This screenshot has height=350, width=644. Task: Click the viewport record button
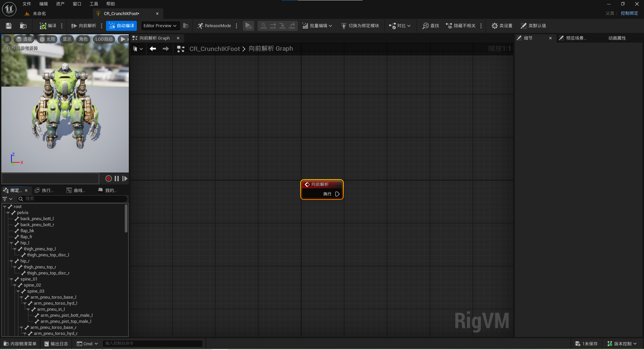[x=109, y=179]
